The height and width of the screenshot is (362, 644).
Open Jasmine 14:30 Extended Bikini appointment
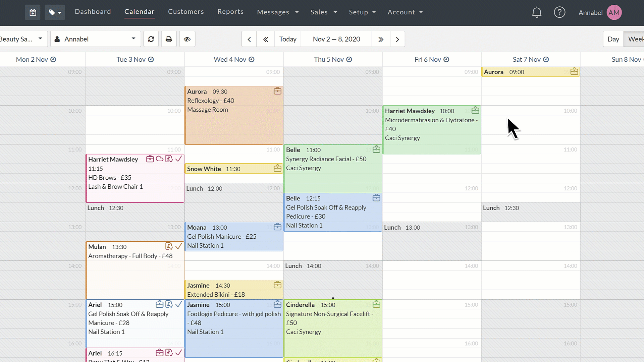(234, 290)
